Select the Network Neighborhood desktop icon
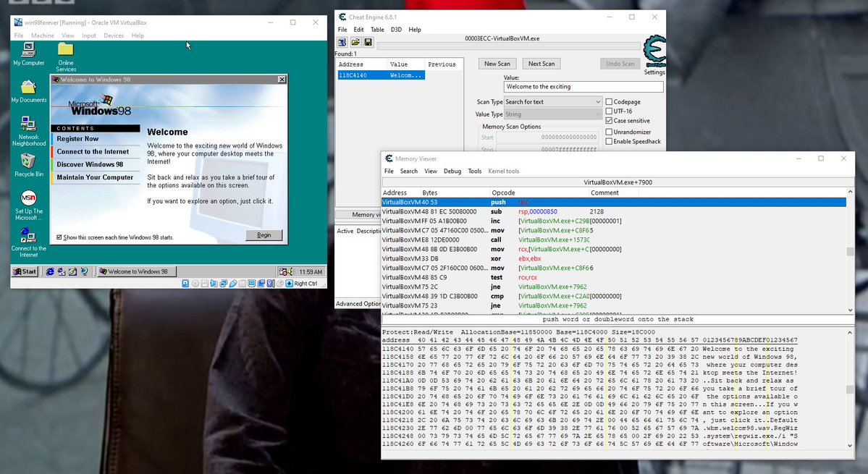 28,131
